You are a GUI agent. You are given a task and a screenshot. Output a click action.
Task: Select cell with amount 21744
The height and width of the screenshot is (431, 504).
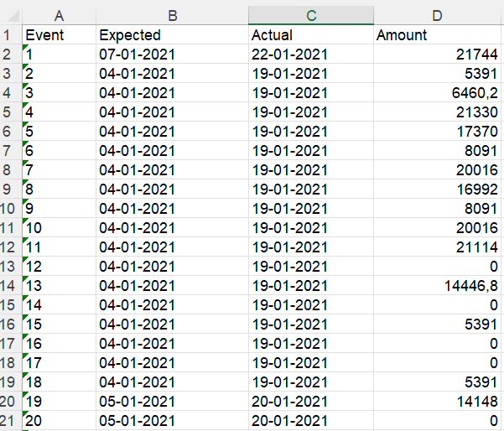437,54
